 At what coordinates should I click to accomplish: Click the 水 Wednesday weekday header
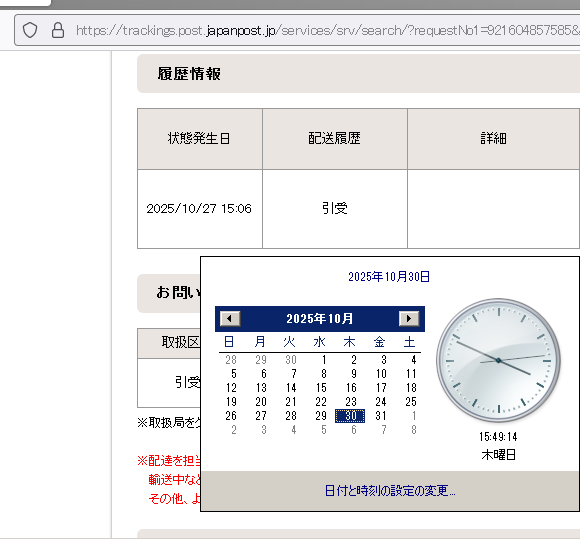[x=319, y=341]
